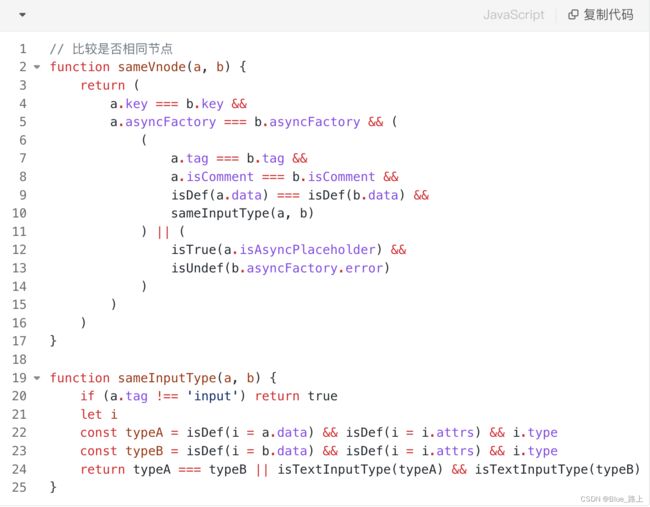
Task: Click a.tag on line 7
Action: pyautogui.click(x=189, y=158)
